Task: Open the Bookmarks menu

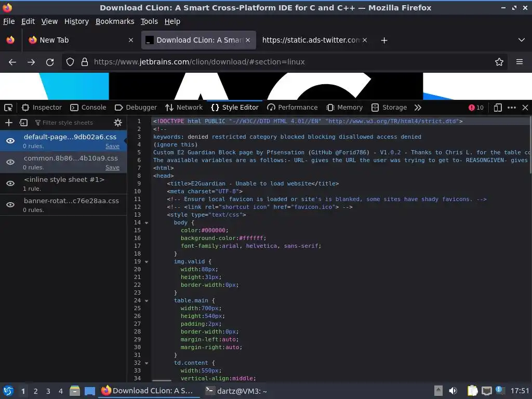Action: [x=115, y=21]
